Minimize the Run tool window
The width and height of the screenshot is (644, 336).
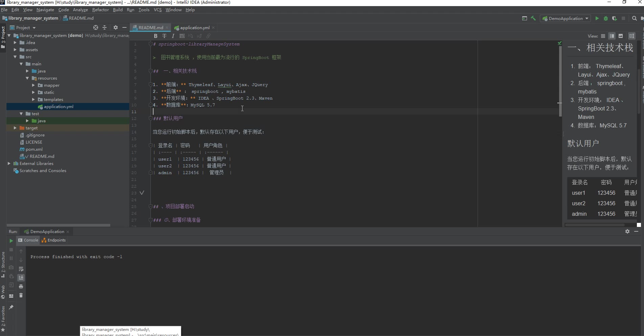click(636, 231)
